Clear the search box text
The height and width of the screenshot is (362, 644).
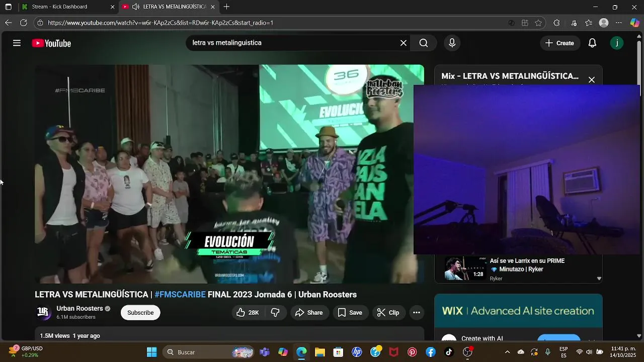(404, 43)
